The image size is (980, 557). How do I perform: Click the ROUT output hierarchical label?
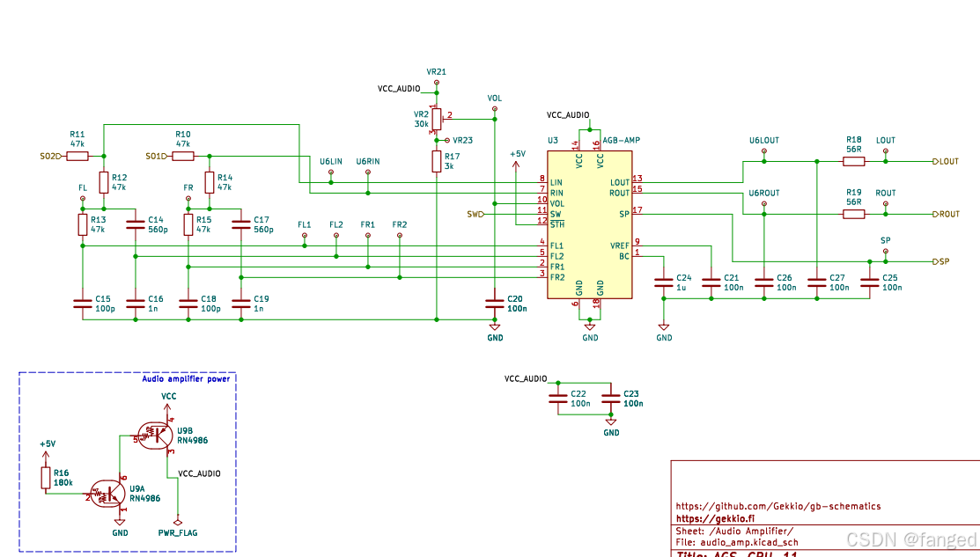click(x=947, y=214)
